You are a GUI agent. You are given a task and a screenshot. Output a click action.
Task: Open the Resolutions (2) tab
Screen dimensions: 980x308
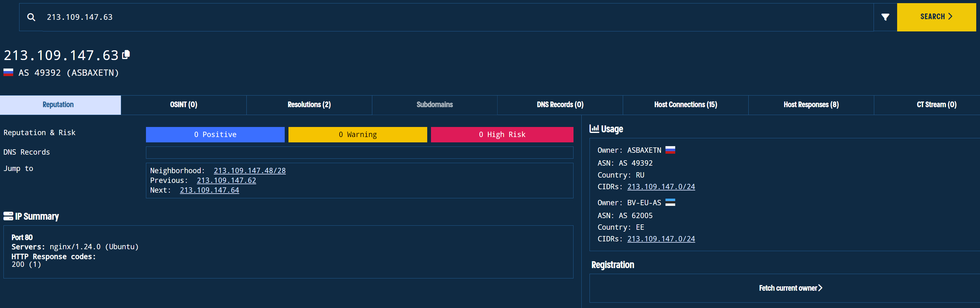click(309, 105)
